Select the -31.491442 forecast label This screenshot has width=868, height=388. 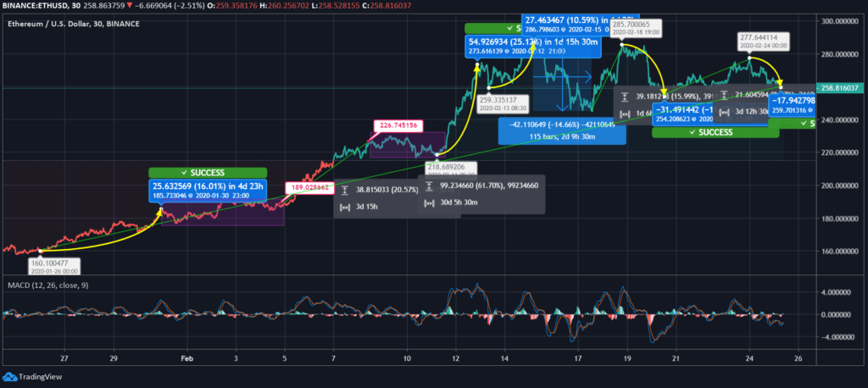[684, 114]
